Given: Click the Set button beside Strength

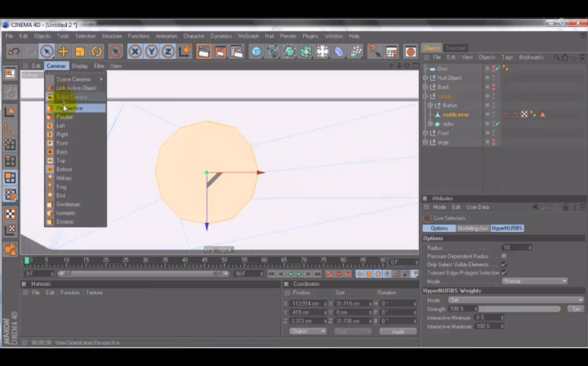Looking at the screenshot, I should 576,309.
